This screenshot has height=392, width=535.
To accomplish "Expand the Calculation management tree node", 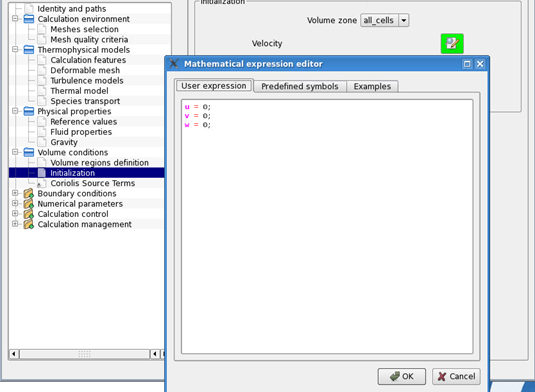I will click(15, 224).
